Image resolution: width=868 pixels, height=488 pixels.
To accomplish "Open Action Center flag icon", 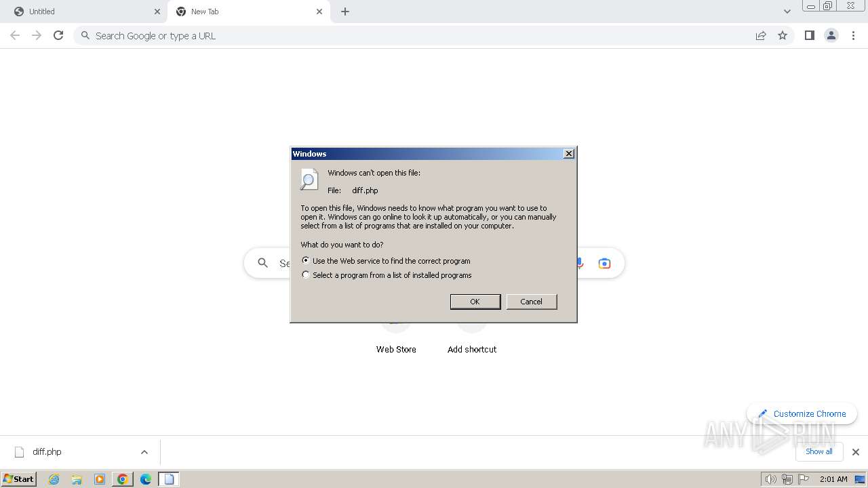I will point(804,479).
